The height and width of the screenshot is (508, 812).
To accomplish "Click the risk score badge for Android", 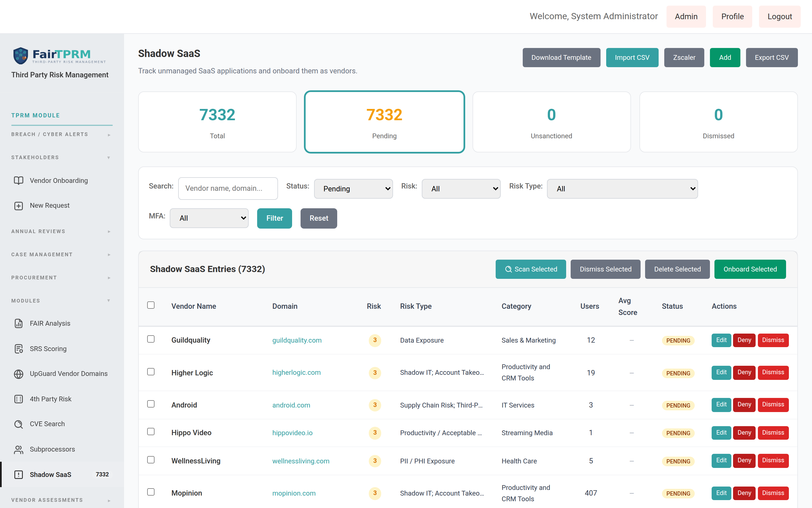I will pos(375,405).
